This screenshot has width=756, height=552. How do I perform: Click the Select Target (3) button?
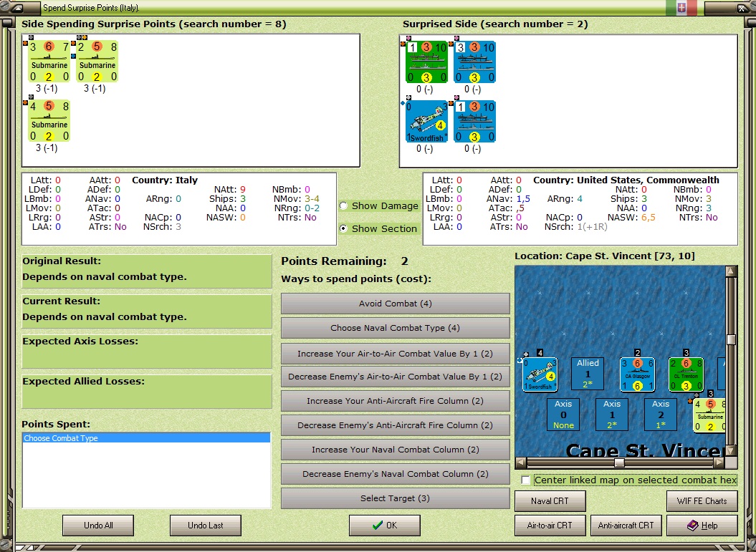(396, 498)
